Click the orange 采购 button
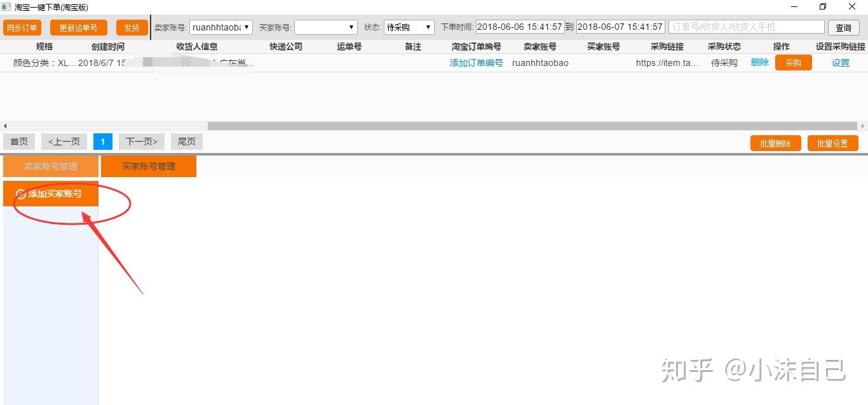Viewport: 868px width, 405px height. click(x=794, y=63)
